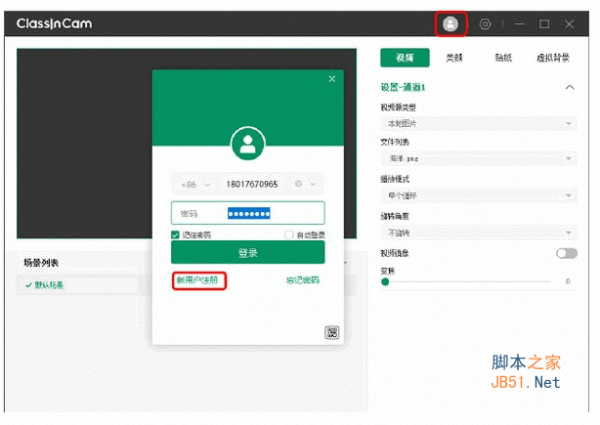Screen dimensions: 600x425
Task: Open the rotation angle dropdown
Action: point(479,233)
